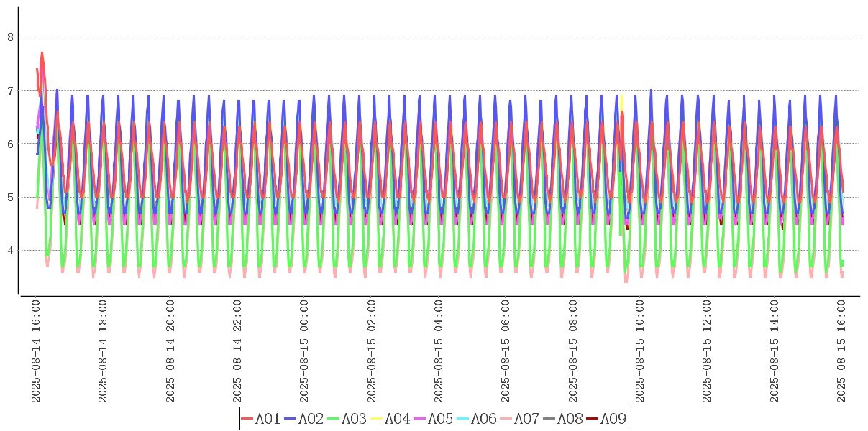This screenshot has width=868, height=431.
Task: Show or hide the A07 series
Action: click(x=519, y=419)
